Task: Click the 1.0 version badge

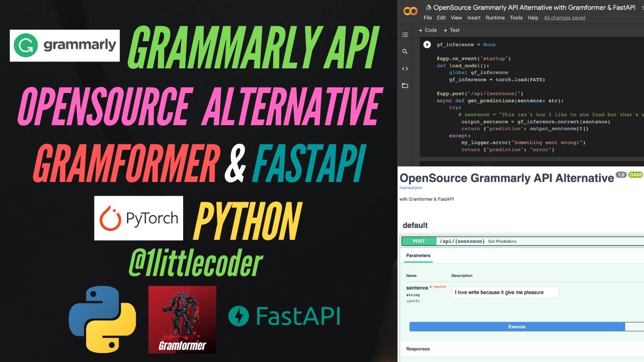Action: 621,175
